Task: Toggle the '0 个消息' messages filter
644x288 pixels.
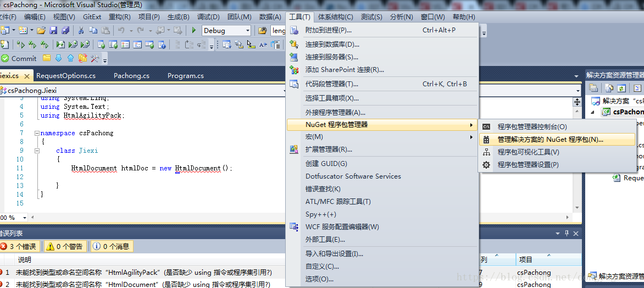Action: click(112, 247)
